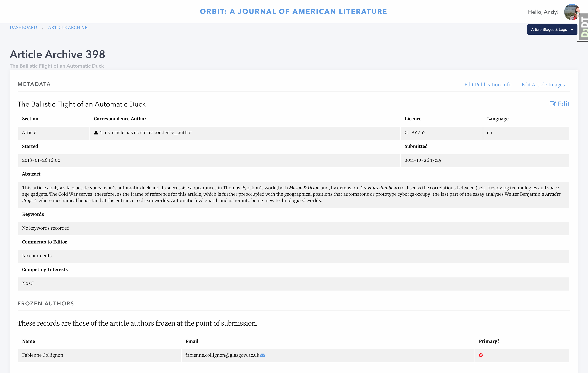Click Fabienne Collignon author name cell
The image size is (588, 373).
43,355
